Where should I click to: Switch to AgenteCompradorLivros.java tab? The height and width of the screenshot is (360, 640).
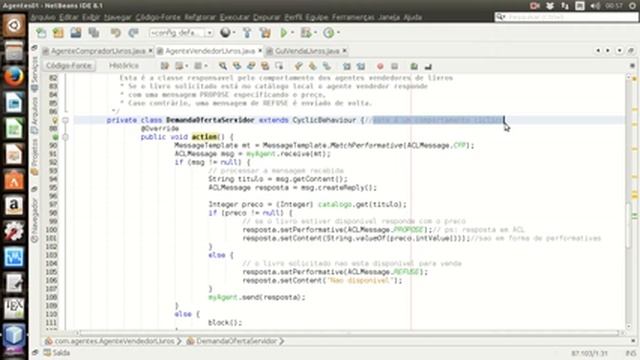(98, 51)
